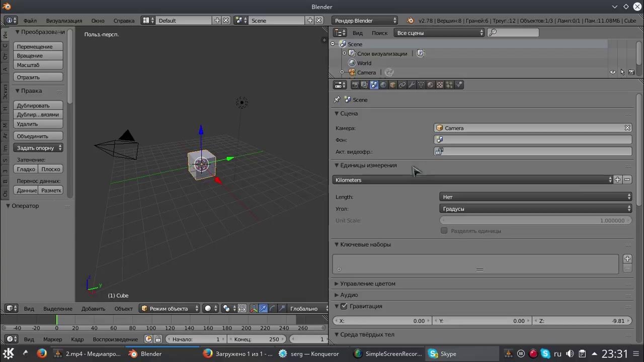The height and width of the screenshot is (362, 644).
Task: Add a new screen layout with plus
Action: coord(217,21)
